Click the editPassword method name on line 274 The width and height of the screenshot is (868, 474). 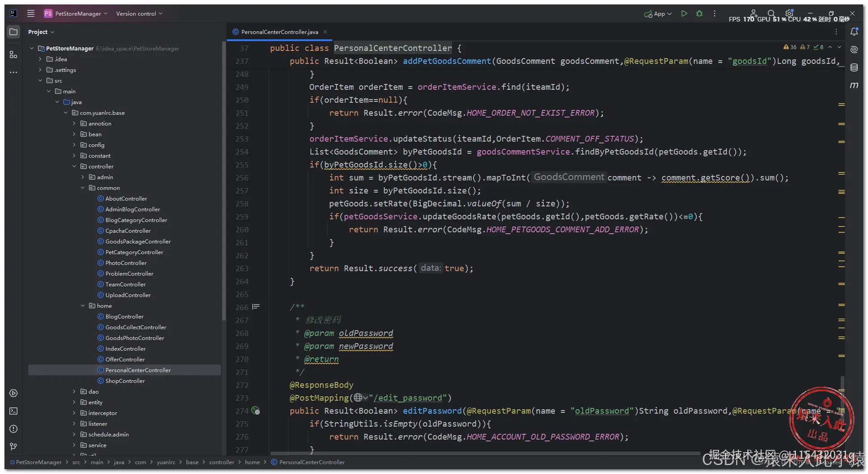432,411
